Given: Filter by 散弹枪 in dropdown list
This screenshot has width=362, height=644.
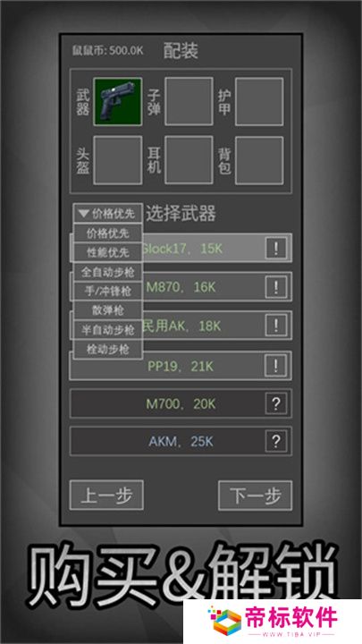Looking at the screenshot, I should pos(108,310).
